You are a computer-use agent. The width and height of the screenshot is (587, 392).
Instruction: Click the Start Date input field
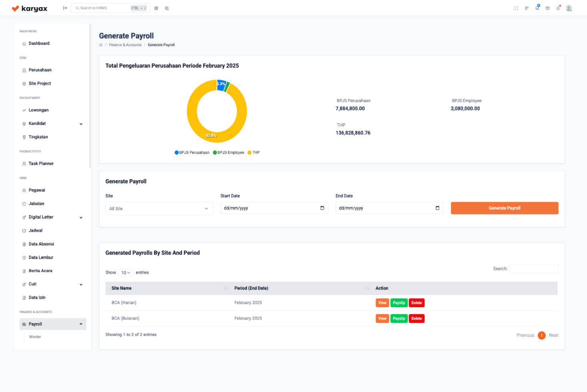coord(270,208)
